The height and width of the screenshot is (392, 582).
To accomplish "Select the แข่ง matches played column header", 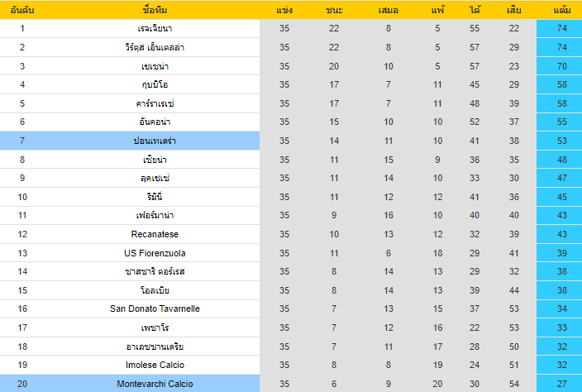I will coord(284,10).
